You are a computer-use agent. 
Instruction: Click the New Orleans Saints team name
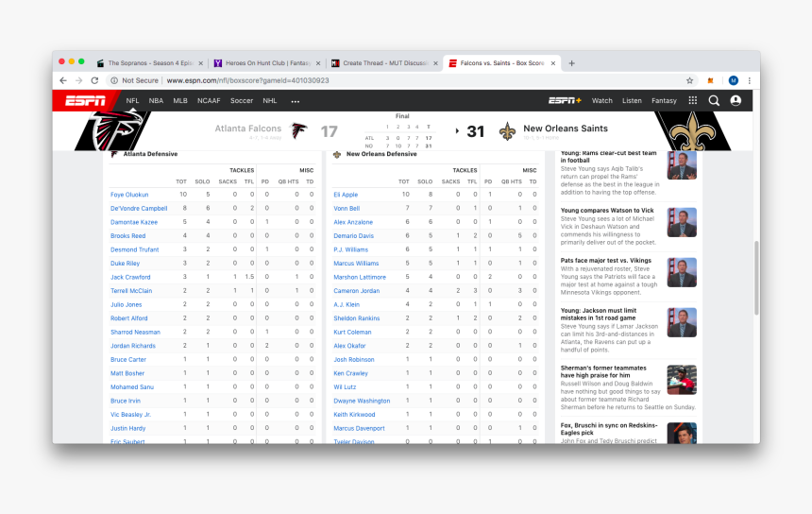566,128
